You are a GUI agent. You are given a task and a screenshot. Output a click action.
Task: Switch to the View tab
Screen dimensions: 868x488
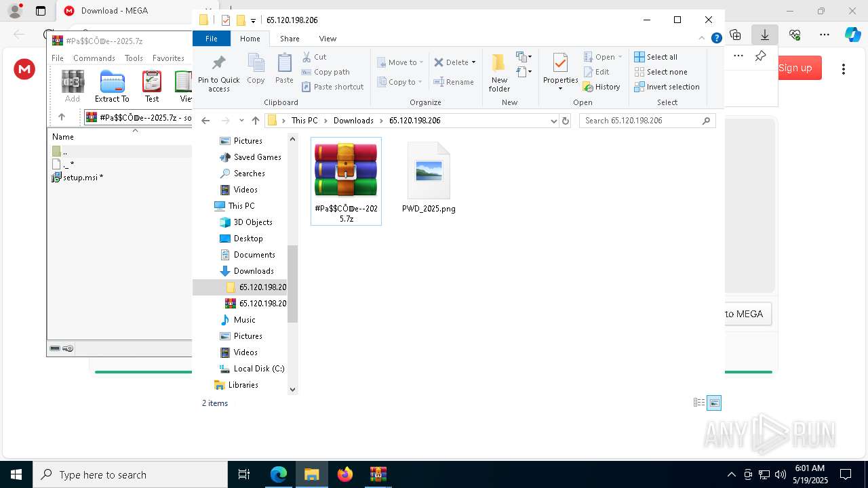pos(328,39)
